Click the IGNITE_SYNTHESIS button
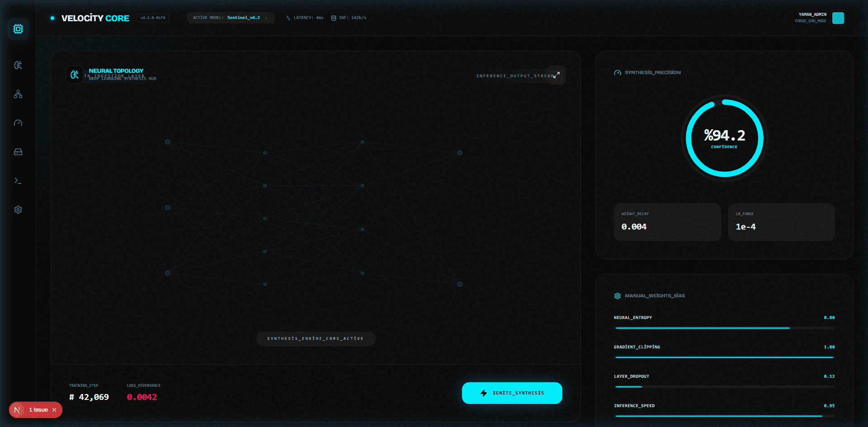Viewport: 868px width, 427px height. [x=512, y=393]
